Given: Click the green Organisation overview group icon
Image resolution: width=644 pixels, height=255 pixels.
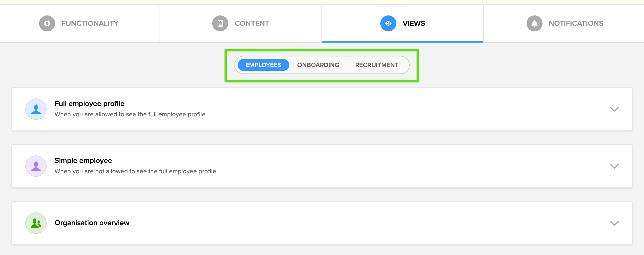Looking at the screenshot, I should [36, 223].
